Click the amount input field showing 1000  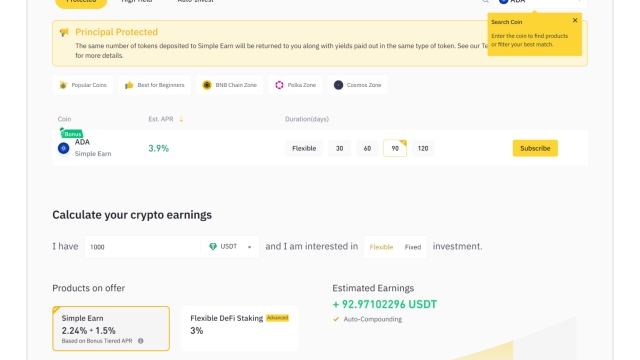[142, 247]
